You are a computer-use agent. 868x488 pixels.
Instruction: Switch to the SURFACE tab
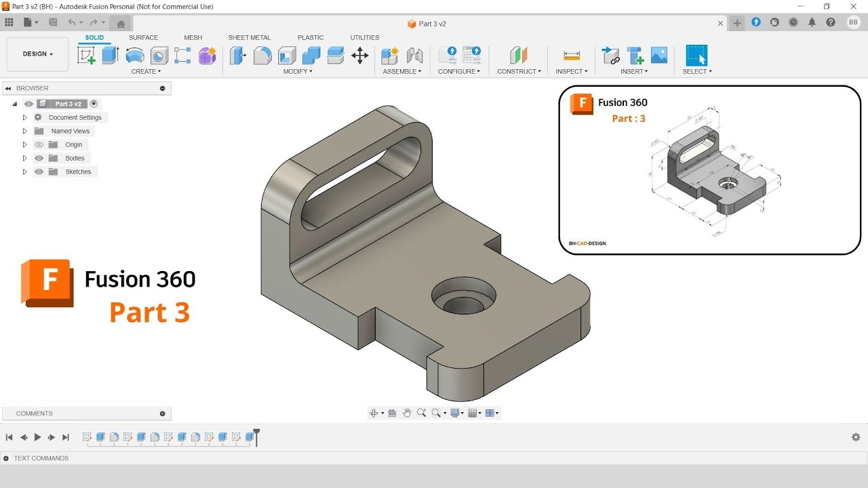coord(143,37)
